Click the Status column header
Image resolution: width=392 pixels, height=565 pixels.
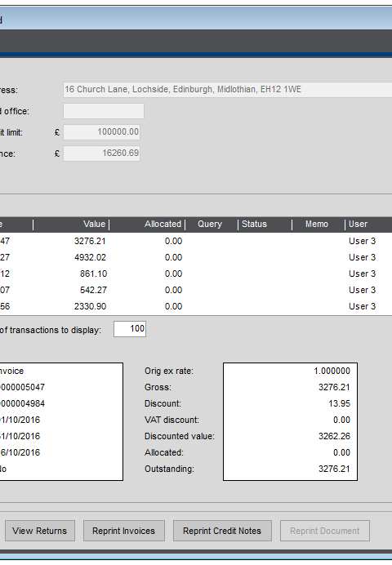pyautogui.click(x=265, y=225)
